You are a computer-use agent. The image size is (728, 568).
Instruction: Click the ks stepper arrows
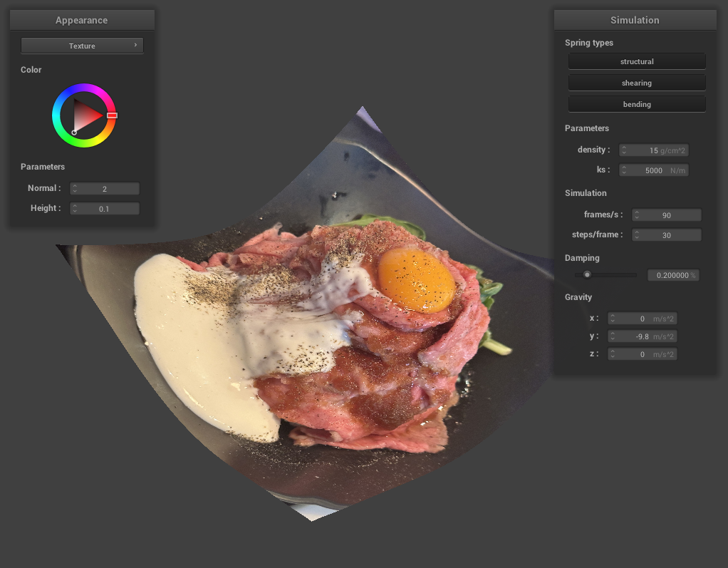[624, 170]
